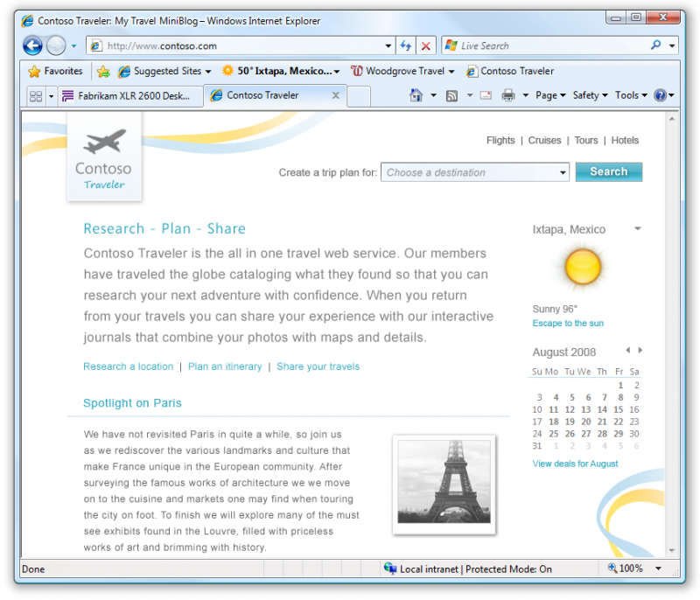Click Escape to the sun link

click(x=568, y=323)
